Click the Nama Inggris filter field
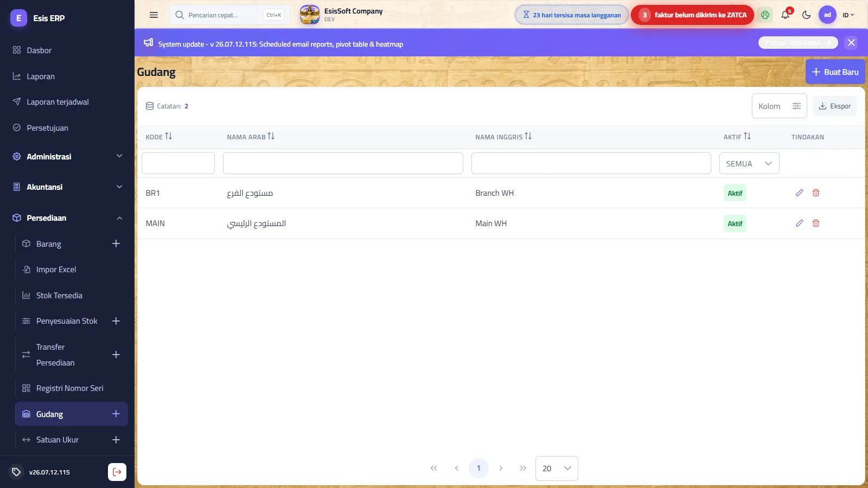This screenshot has width=868, height=488. pyautogui.click(x=591, y=163)
